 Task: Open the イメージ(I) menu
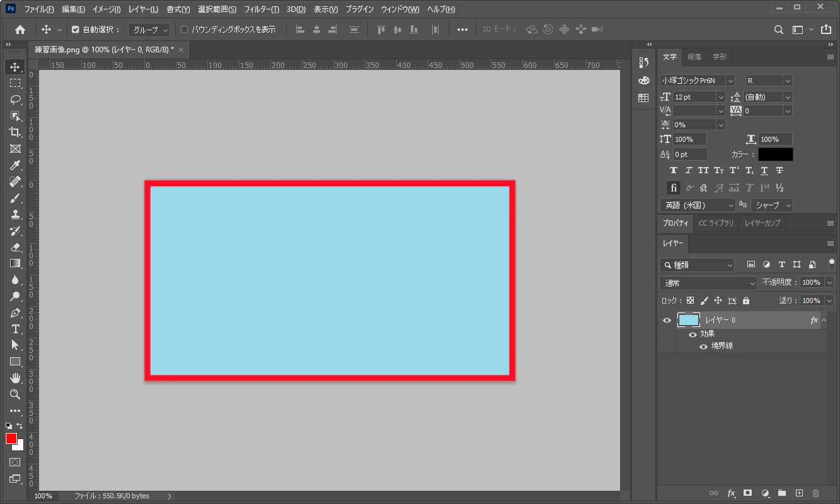106,9
